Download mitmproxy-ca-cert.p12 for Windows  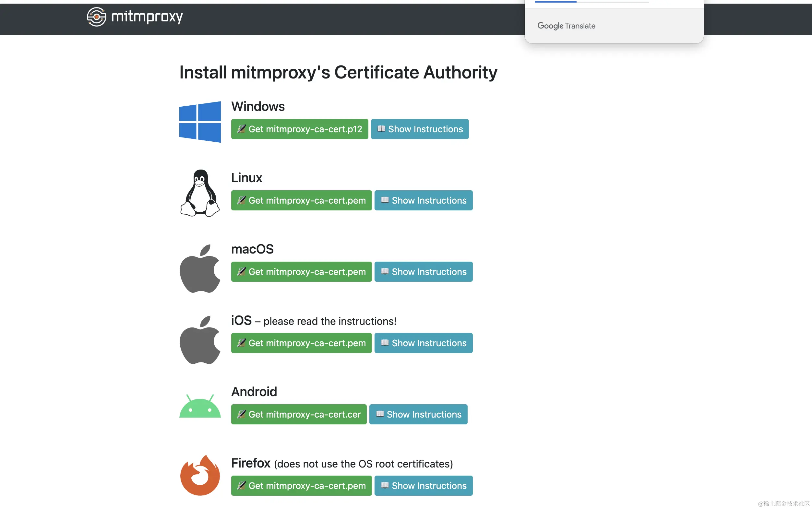click(x=300, y=129)
